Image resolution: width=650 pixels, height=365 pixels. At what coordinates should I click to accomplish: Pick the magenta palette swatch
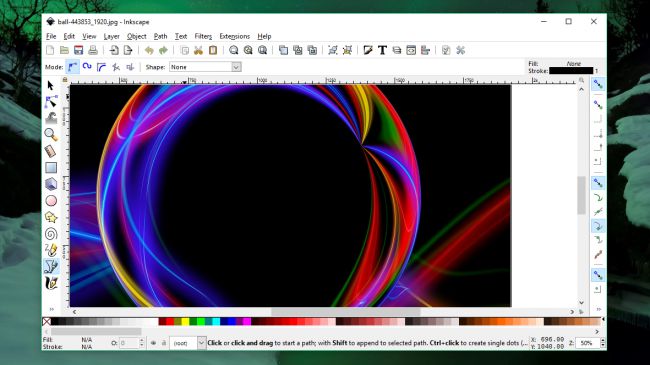(x=247, y=321)
